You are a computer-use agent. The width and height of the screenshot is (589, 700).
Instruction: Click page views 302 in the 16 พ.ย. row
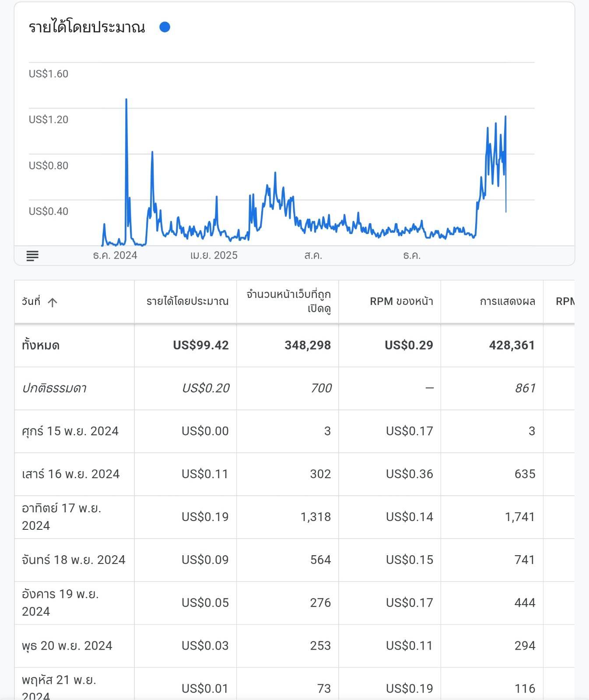(320, 474)
